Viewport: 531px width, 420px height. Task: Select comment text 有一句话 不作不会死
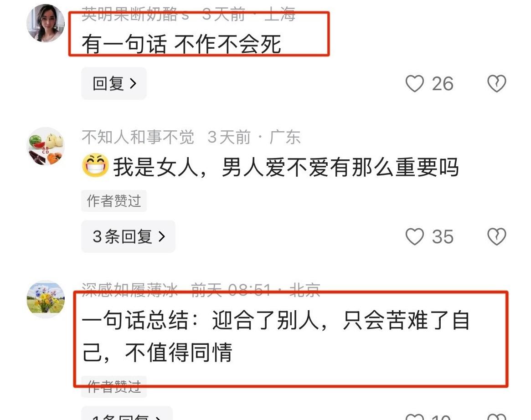[181, 44]
